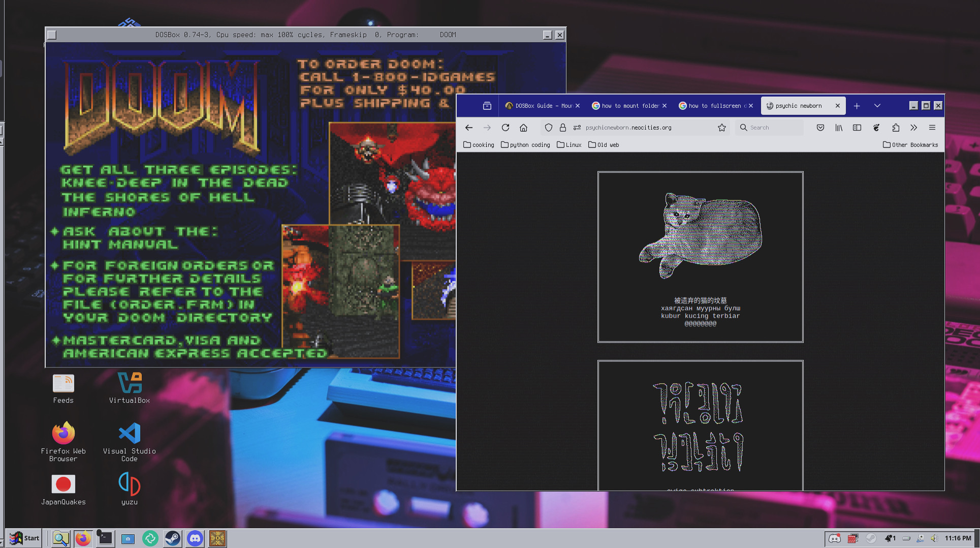
Task: Reload the psychic newborn page
Action: 505,128
